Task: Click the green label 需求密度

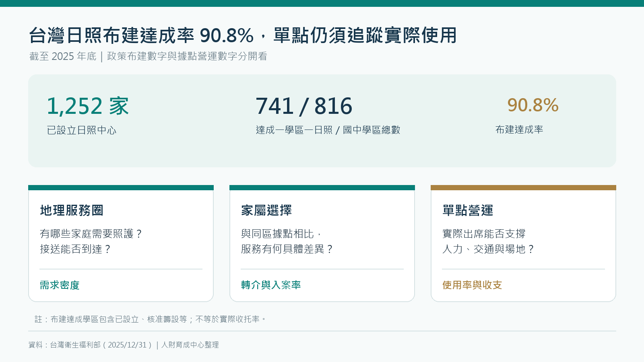Action: (60, 285)
